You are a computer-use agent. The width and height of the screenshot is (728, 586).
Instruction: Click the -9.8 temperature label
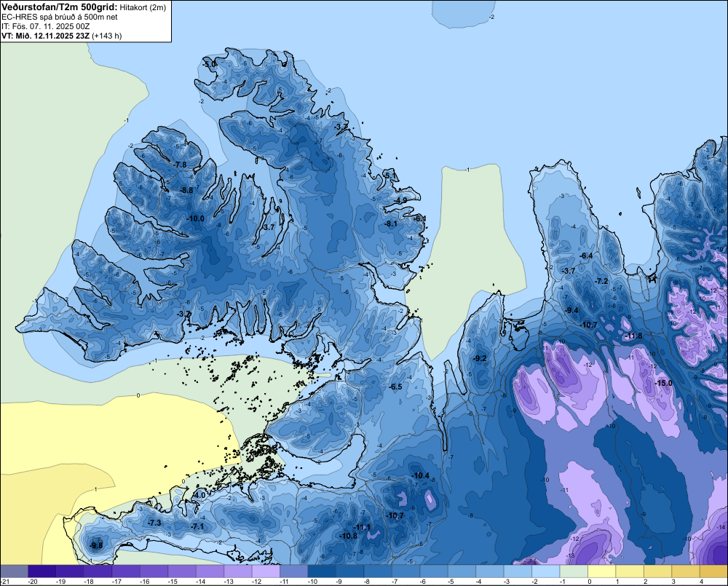pyautogui.click(x=96, y=546)
